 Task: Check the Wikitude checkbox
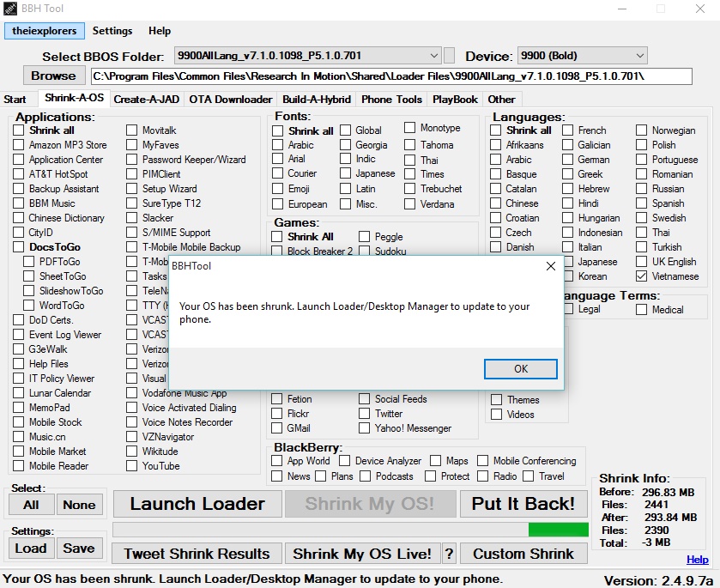tap(132, 452)
